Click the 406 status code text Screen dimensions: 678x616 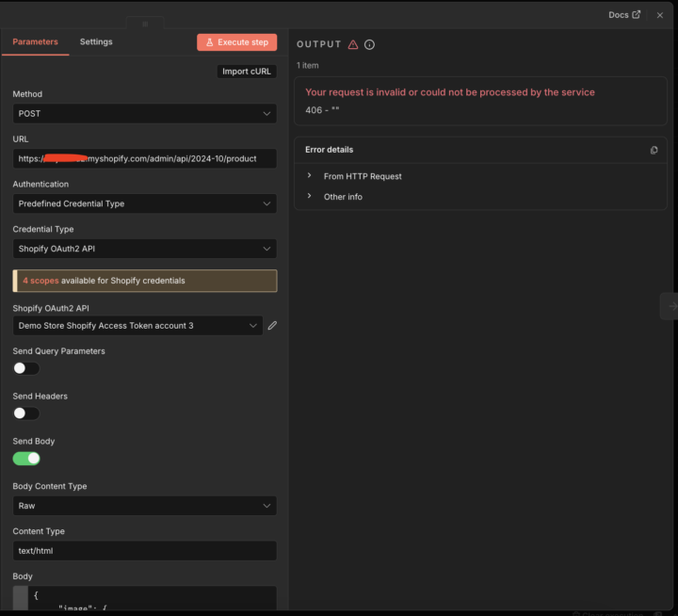(322, 110)
